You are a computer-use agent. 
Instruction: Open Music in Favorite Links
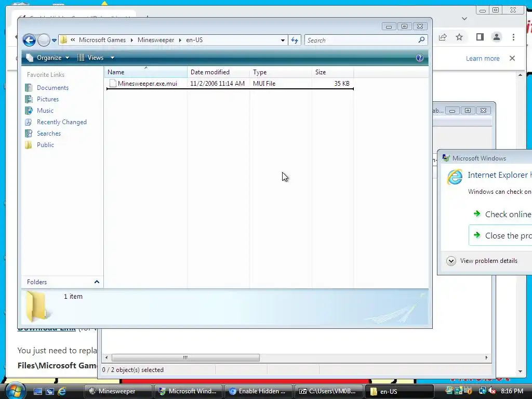pyautogui.click(x=45, y=111)
